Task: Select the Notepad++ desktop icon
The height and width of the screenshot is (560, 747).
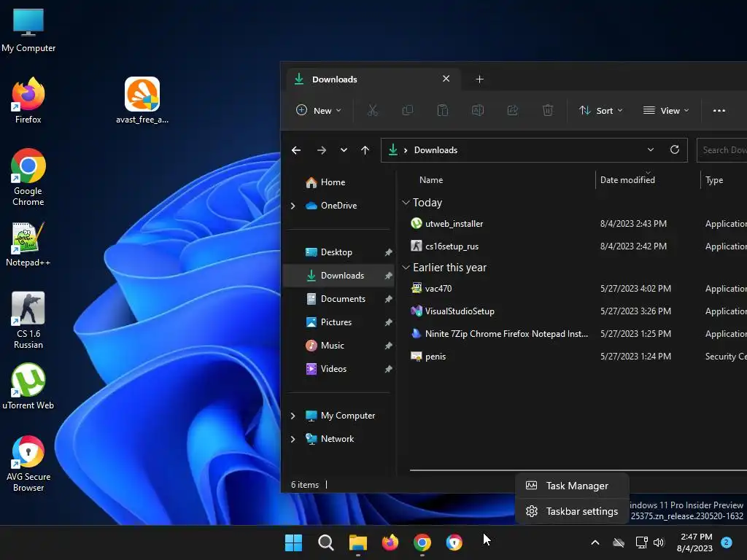Action: click(x=28, y=244)
